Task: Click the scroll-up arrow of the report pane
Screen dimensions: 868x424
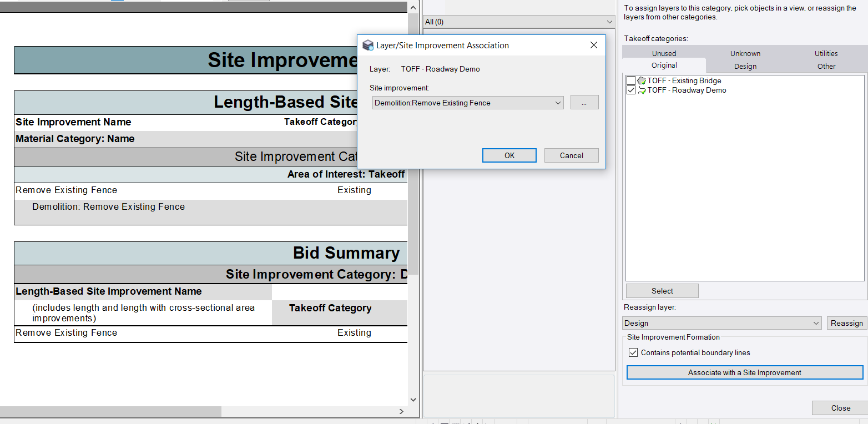Action: (x=413, y=7)
